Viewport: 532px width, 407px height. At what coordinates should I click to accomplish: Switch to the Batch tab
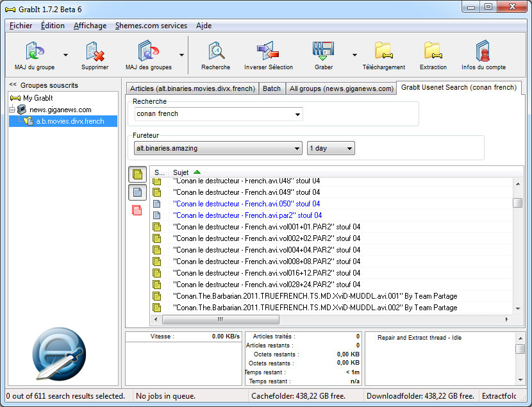click(272, 88)
